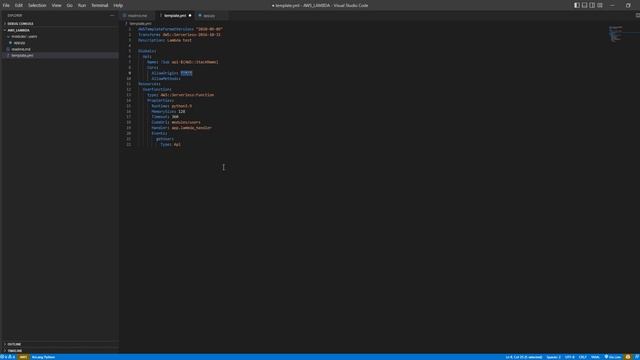Click the template.yml breadcrumb
640x360 pixels.
click(x=140, y=24)
